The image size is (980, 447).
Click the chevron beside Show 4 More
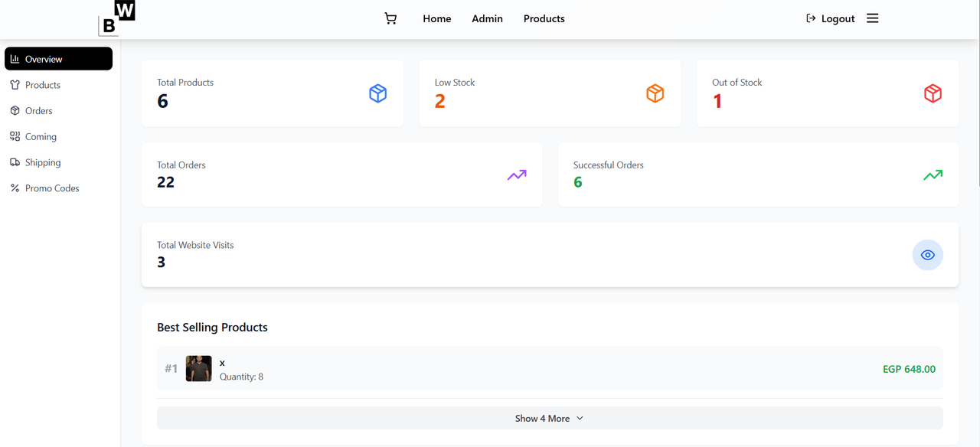point(580,419)
